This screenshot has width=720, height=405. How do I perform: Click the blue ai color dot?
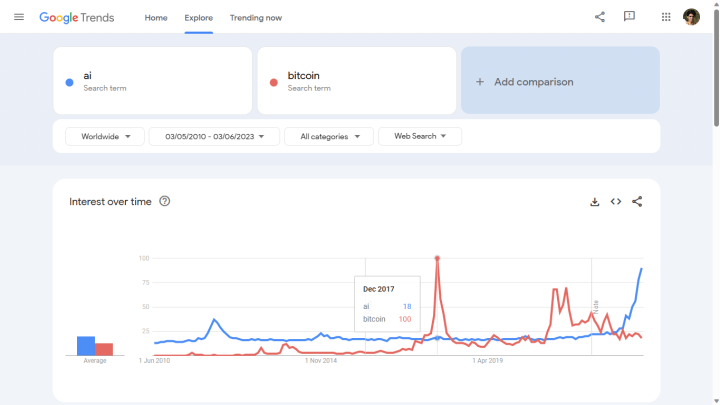(x=68, y=82)
